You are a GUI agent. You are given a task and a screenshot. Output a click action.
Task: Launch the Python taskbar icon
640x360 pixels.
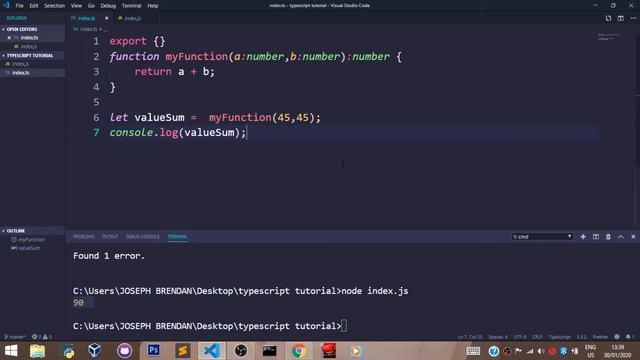coord(69,351)
